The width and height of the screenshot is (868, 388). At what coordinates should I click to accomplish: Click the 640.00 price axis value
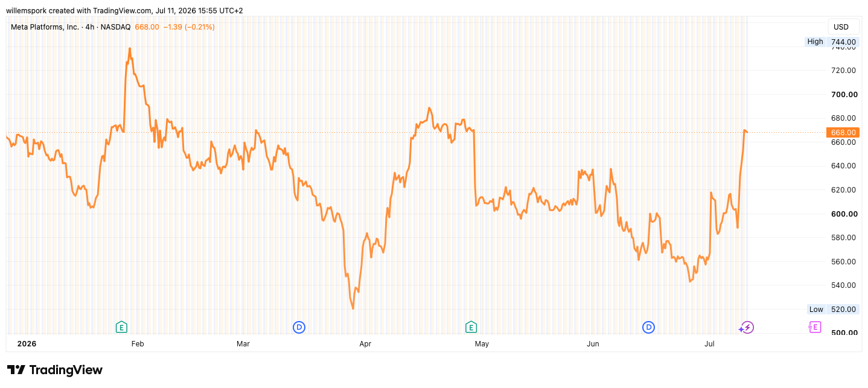pyautogui.click(x=843, y=166)
